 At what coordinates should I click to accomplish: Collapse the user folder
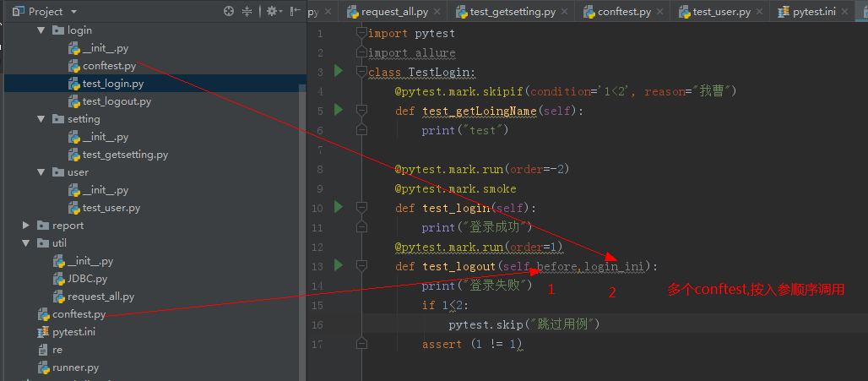[41, 172]
